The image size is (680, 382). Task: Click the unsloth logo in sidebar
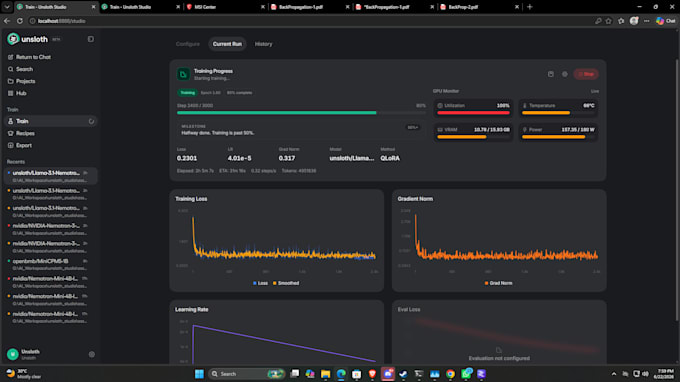click(x=28, y=39)
